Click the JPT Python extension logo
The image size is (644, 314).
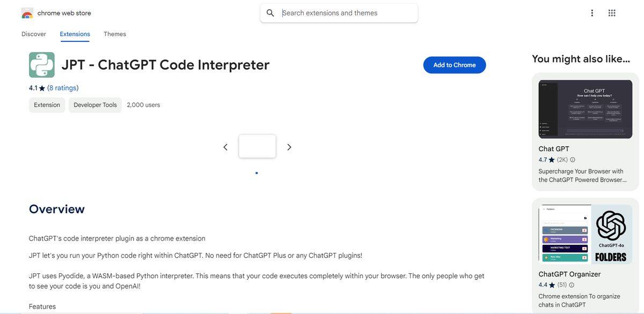pos(42,65)
